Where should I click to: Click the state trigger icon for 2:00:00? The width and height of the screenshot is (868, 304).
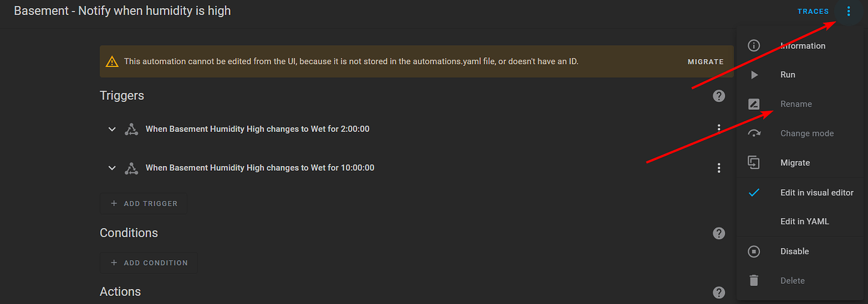[131, 129]
